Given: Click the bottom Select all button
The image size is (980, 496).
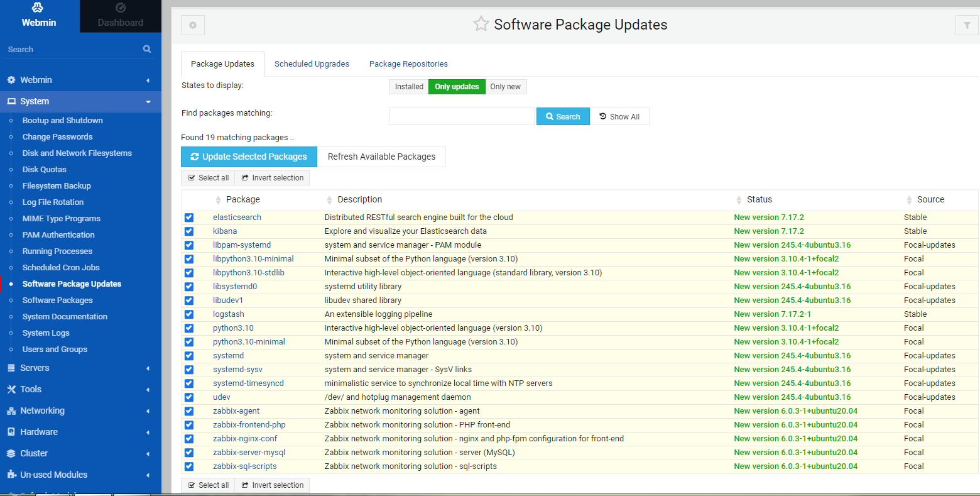Looking at the screenshot, I should point(208,485).
